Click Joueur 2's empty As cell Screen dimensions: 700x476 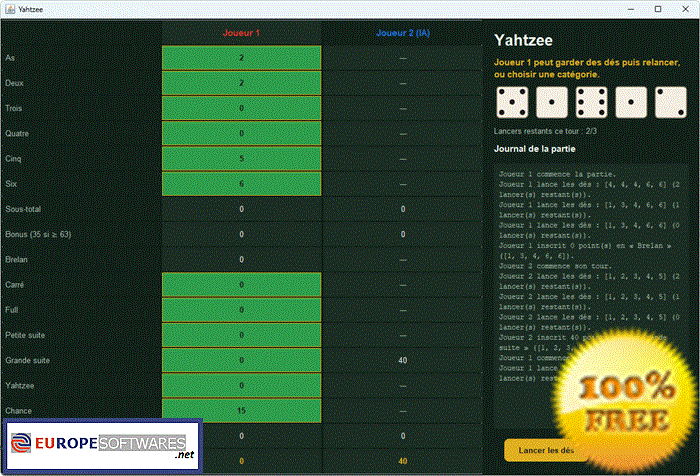[x=403, y=58]
